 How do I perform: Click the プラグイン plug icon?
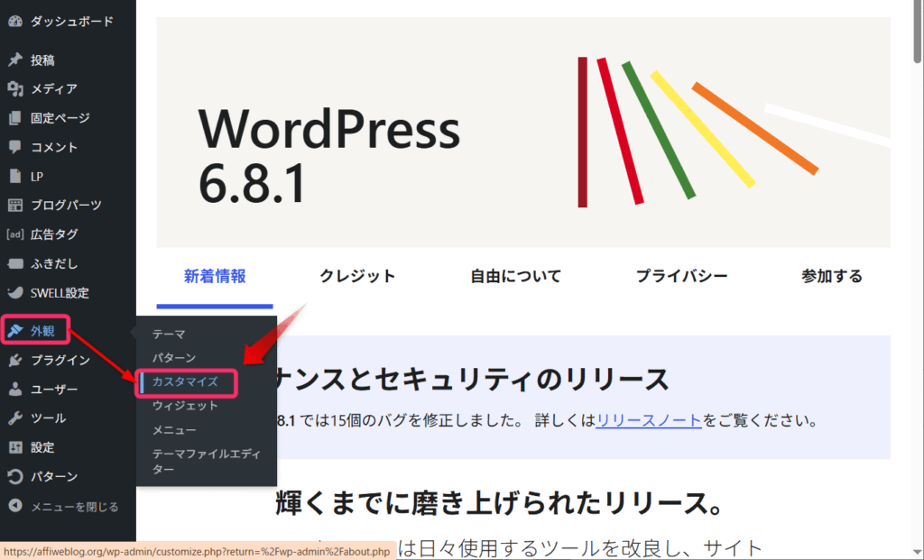tap(14, 361)
